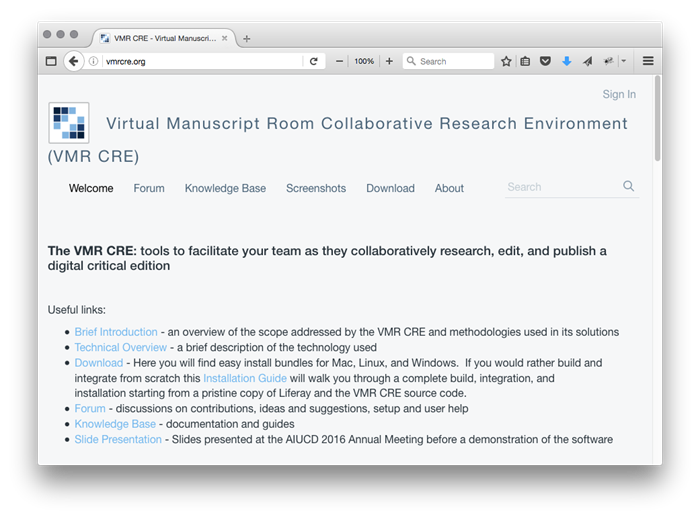Click the zoom out minus button
700x519 pixels.
pyautogui.click(x=340, y=61)
